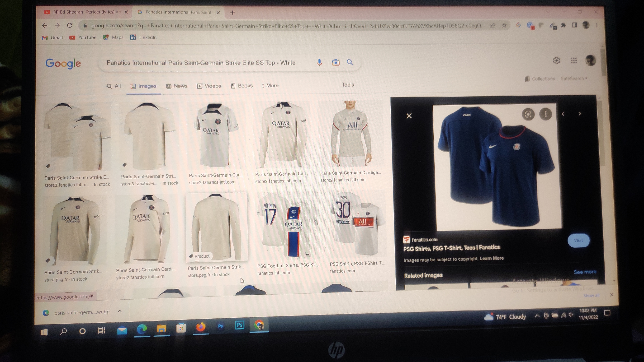Screen dimensions: 644x362
Task: Close the image preview panel
Action: coord(409,116)
